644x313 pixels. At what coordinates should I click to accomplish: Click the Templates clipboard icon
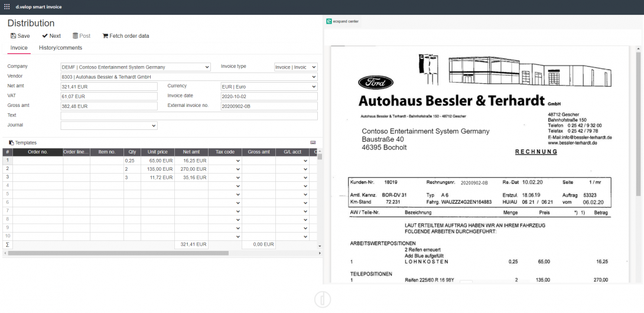tap(11, 142)
